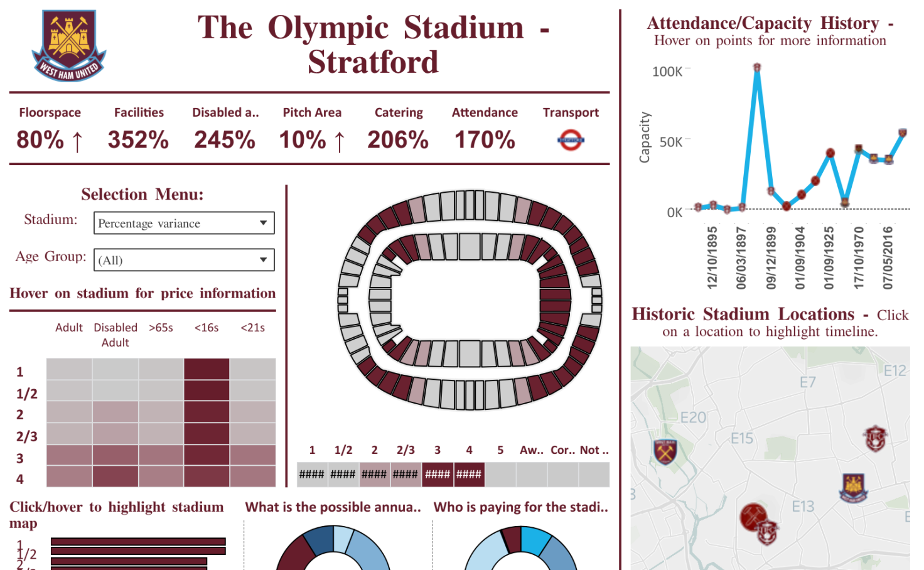Screen dimensions: 924x570
Task: Click the West Ham United crest logo
Action: pyautogui.click(x=69, y=45)
